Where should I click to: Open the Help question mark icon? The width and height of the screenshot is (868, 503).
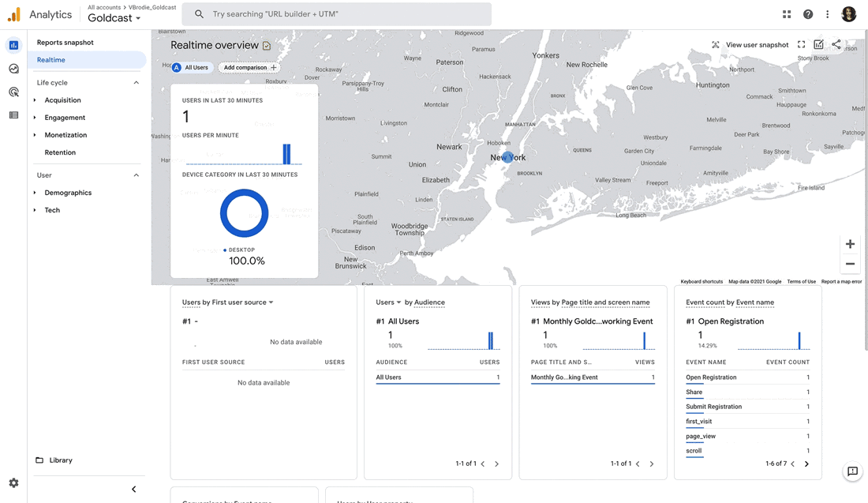pyautogui.click(x=808, y=14)
